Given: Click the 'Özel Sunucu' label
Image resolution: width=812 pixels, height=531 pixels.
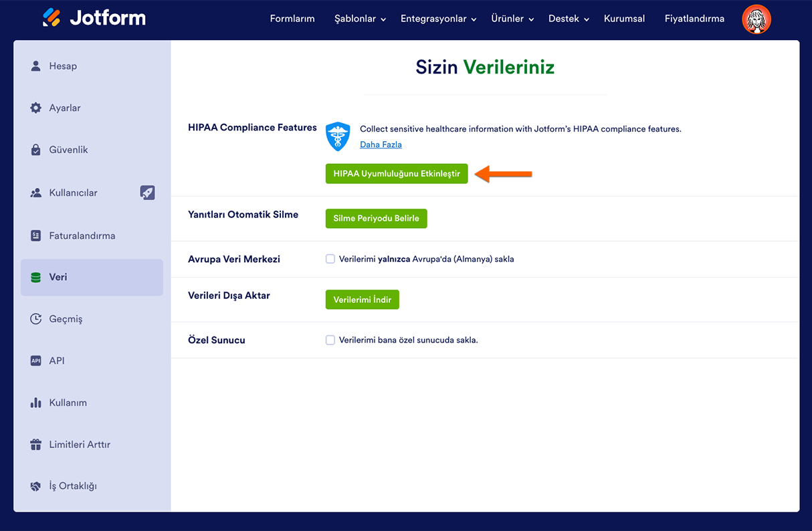Looking at the screenshot, I should 217,340.
